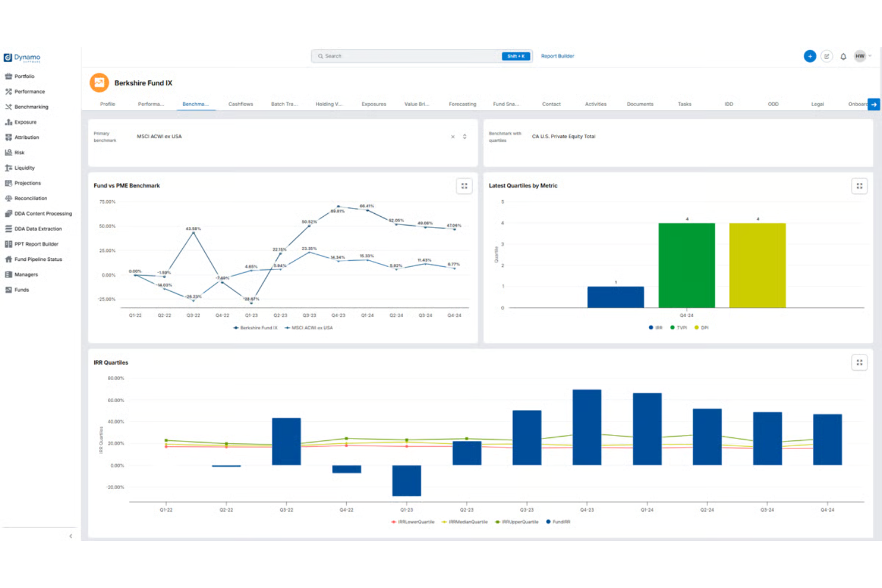
Task: Toggle the DPI legend item
Action: (x=701, y=328)
